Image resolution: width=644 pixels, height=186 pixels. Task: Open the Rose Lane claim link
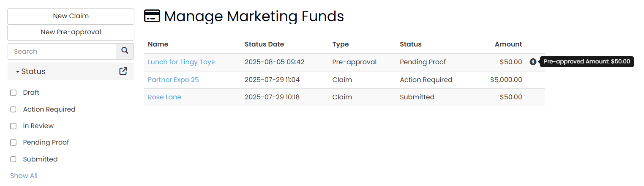tap(164, 97)
